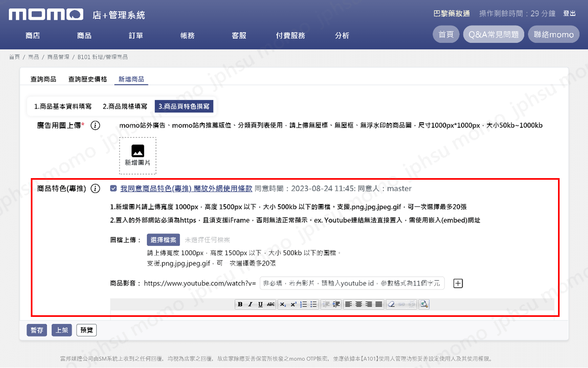This screenshot has width=588, height=368.
Task: Go to step 2.商品規格填寫
Action: [125, 106]
